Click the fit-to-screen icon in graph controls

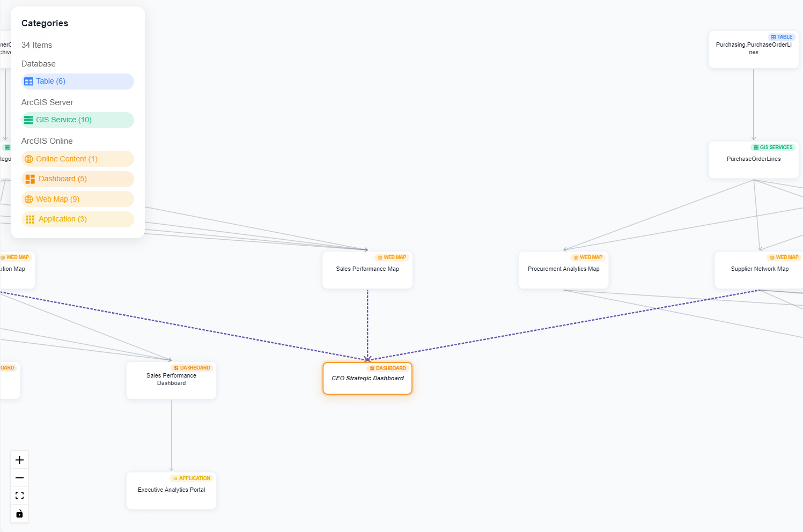19,495
